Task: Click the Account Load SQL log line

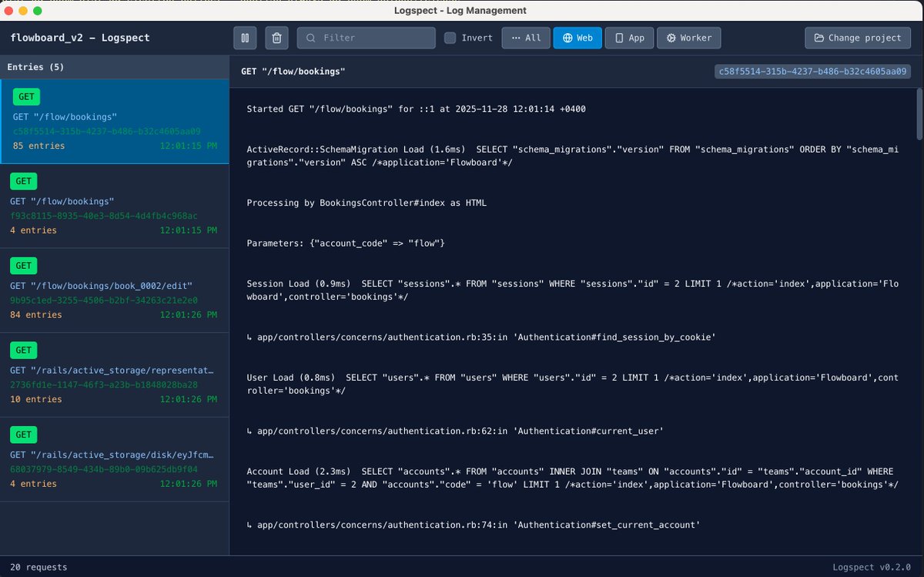Action: [x=573, y=478]
